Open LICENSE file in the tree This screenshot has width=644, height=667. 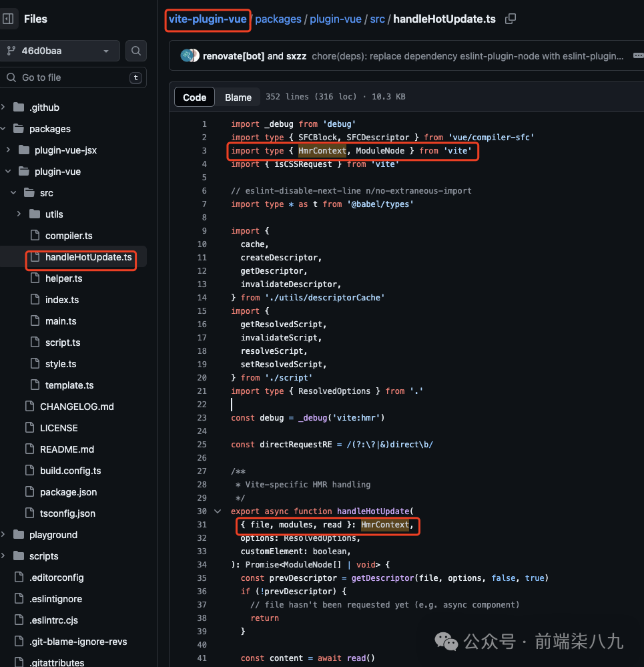[59, 428]
